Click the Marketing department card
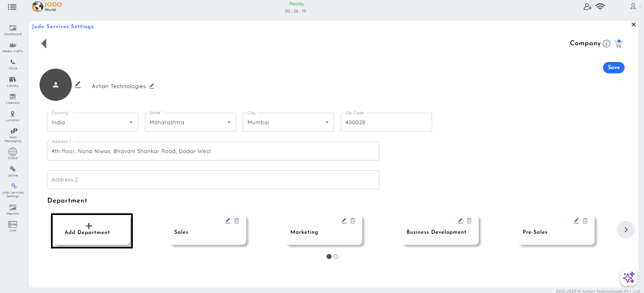Viewport: 644px width, 293px height. 324,230
